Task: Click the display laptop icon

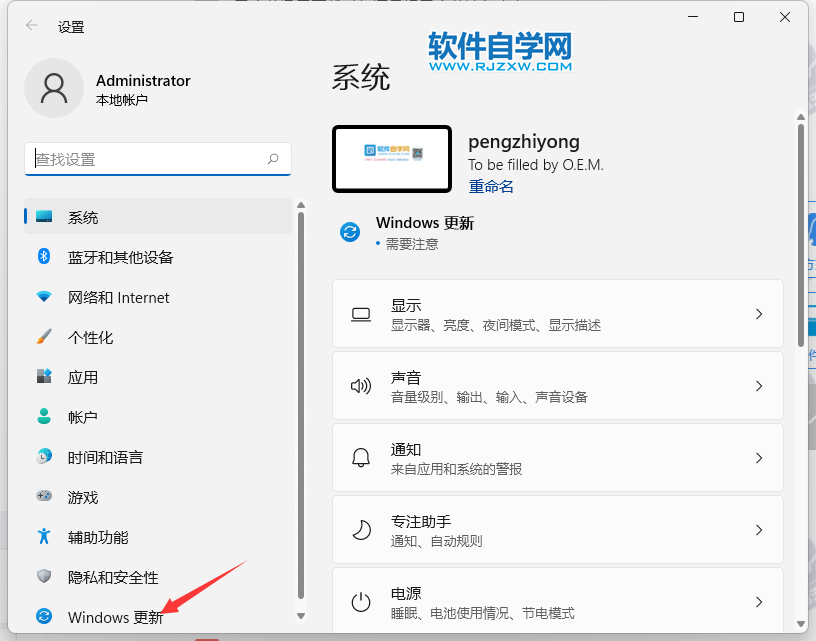Action: point(361,314)
